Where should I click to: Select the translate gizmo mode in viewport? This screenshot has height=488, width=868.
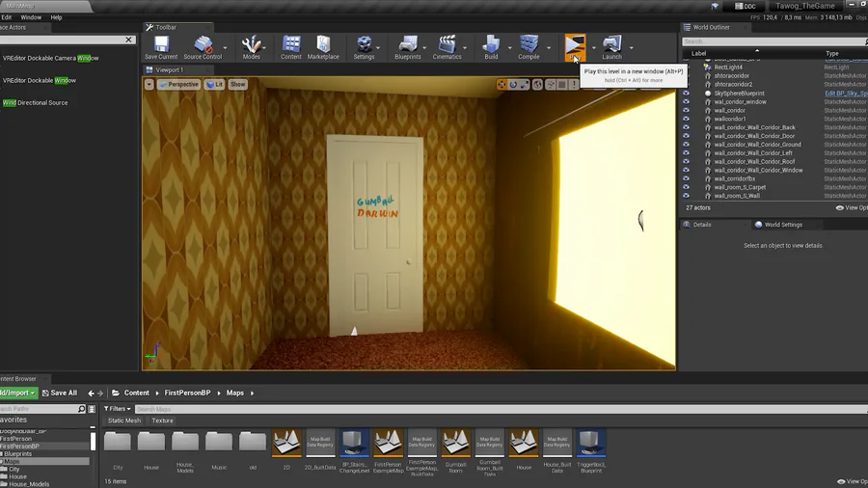click(x=502, y=85)
